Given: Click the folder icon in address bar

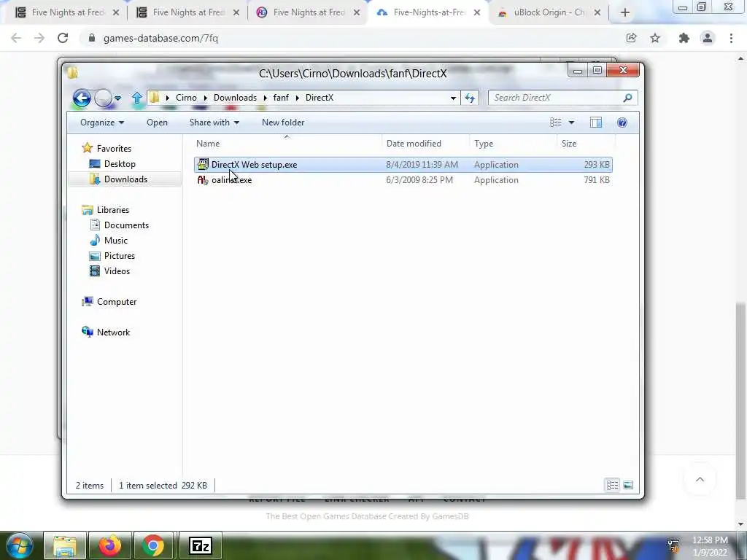Looking at the screenshot, I should coord(155,98).
